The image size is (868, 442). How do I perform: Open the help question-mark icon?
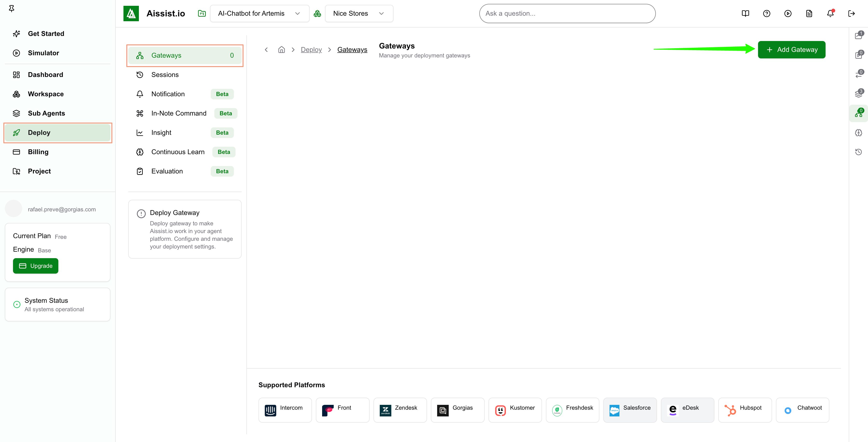(x=766, y=14)
